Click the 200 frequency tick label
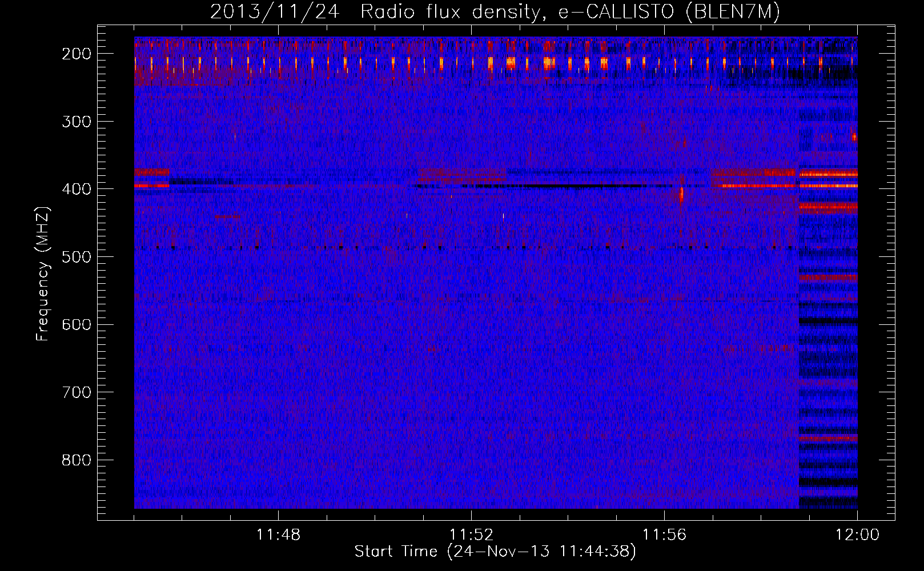 [x=77, y=54]
